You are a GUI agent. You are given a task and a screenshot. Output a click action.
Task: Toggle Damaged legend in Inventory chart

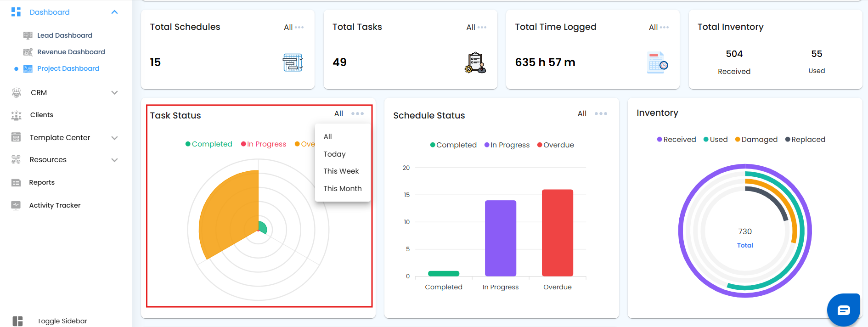756,139
